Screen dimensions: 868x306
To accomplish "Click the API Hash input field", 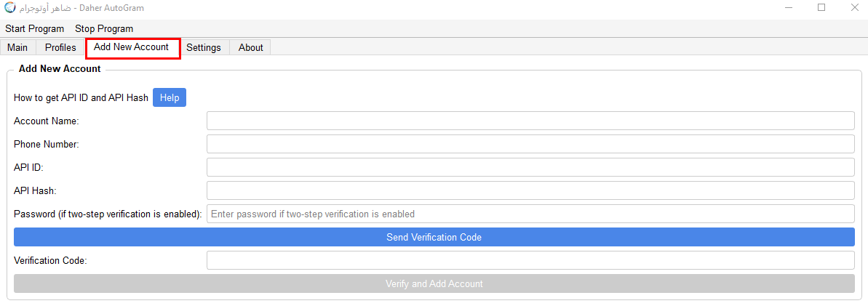I will pos(530,190).
